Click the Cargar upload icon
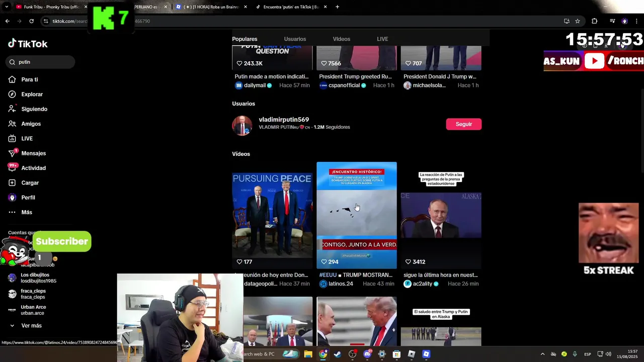Image resolution: width=644 pixels, height=362 pixels. pos(12,183)
